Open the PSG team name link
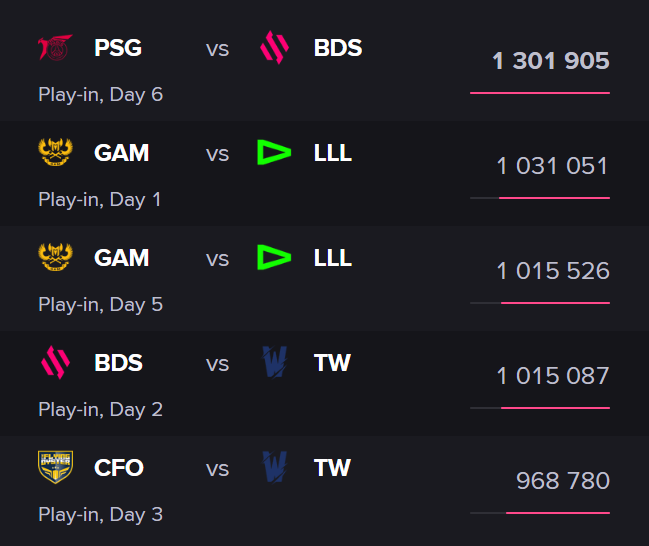Viewport: 649px width, 546px height. click(x=118, y=48)
